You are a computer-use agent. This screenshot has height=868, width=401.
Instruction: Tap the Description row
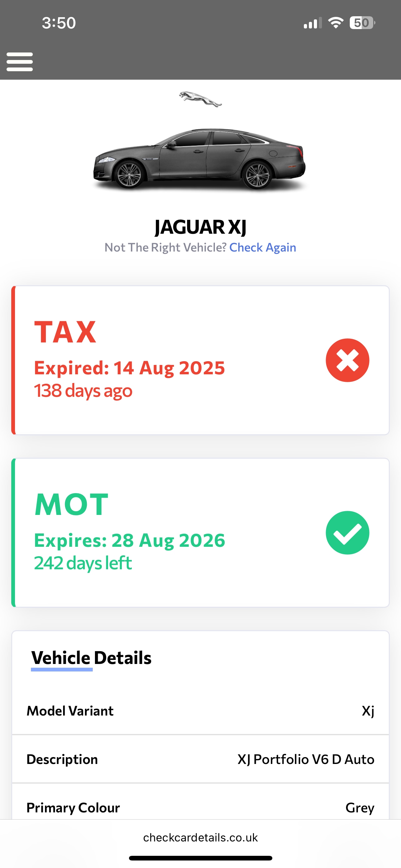click(200, 759)
